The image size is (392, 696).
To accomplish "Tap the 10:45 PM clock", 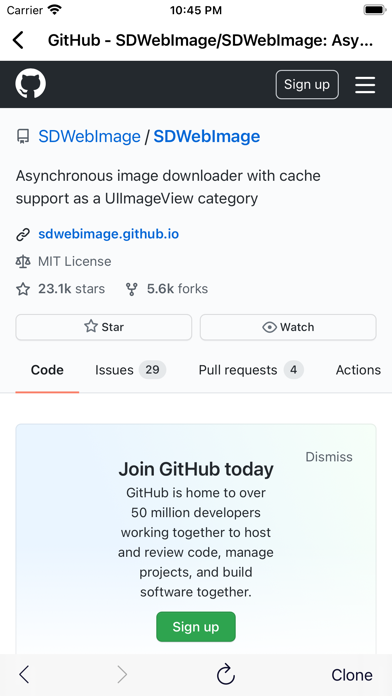I will [x=196, y=10].
